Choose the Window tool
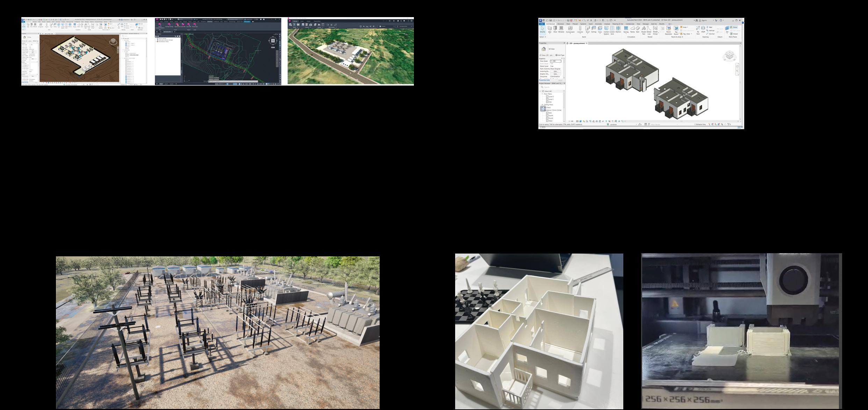The width and height of the screenshot is (868, 410). point(561,28)
